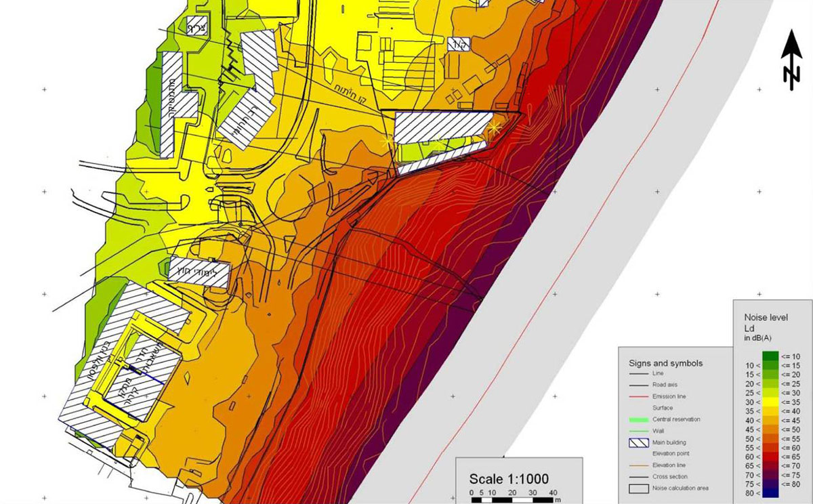Image resolution: width=813 pixels, height=504 pixels.
Task: Pick the light green '<= 25' noise swatch
Action: click(x=769, y=383)
